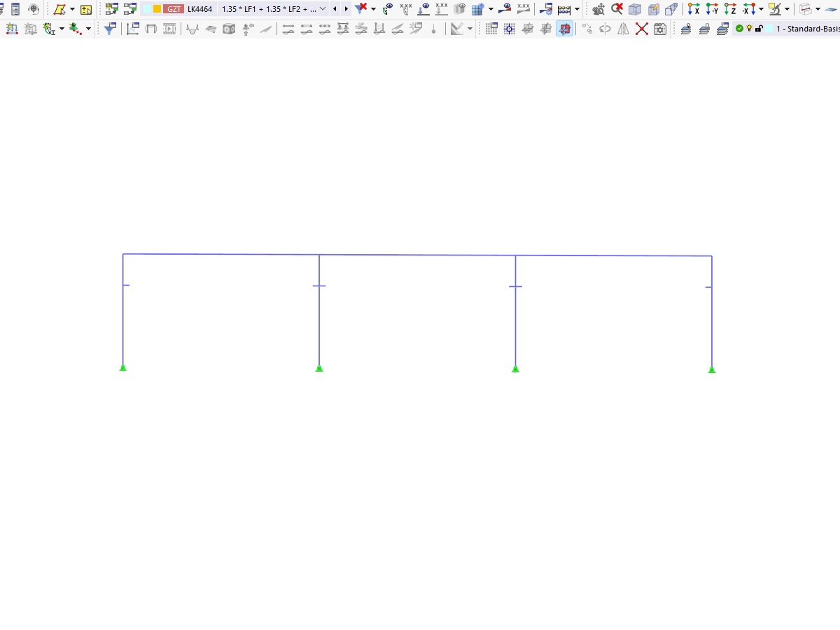The width and height of the screenshot is (840, 630).
Task: Click the microscope inspection icon
Action: coord(774,9)
